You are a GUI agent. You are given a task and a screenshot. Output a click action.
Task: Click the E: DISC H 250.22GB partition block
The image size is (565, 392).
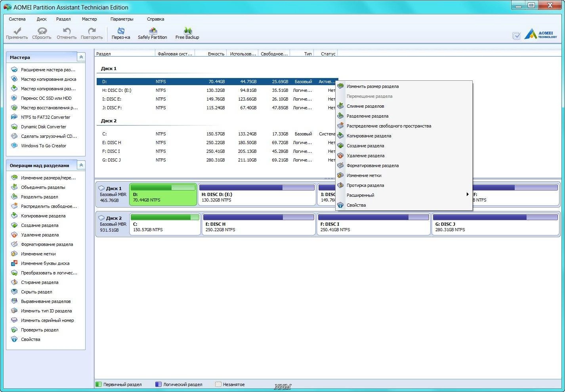(x=259, y=224)
